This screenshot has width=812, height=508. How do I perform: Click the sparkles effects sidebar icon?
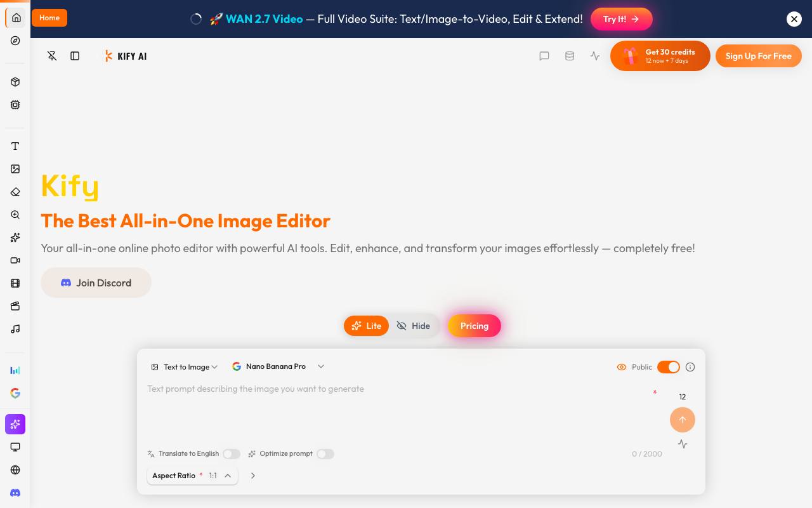[x=15, y=237]
